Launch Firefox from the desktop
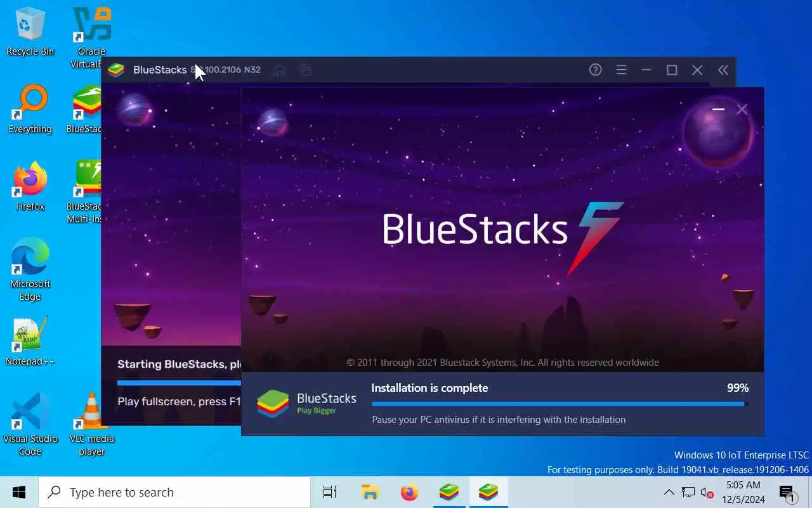Screen dimensions: 812x508 point(30,187)
